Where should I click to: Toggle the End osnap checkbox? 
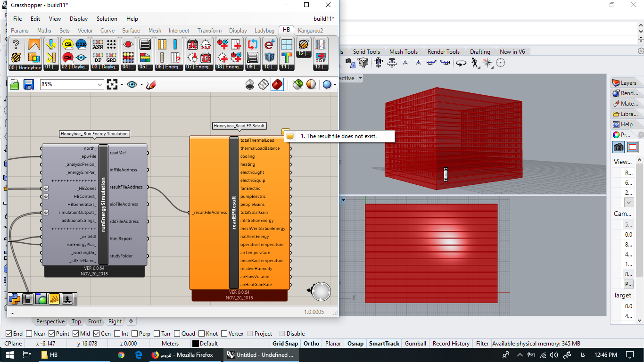pos(9,334)
